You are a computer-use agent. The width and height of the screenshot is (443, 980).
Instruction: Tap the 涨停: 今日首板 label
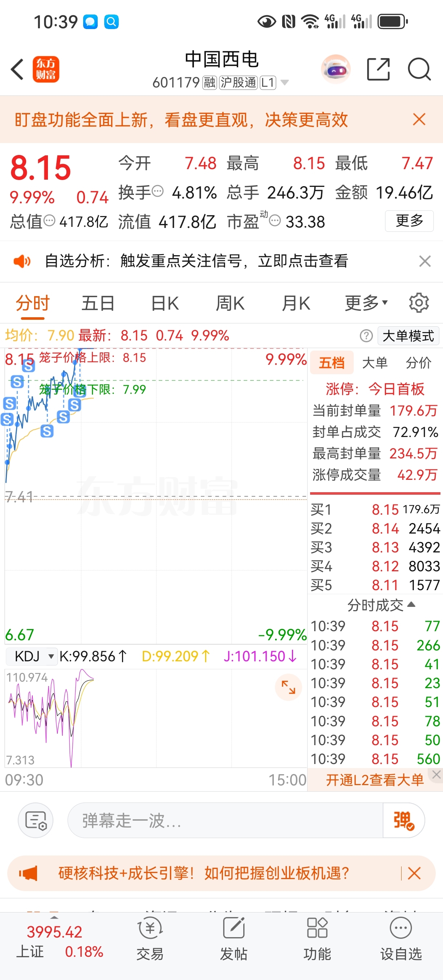pos(375,389)
